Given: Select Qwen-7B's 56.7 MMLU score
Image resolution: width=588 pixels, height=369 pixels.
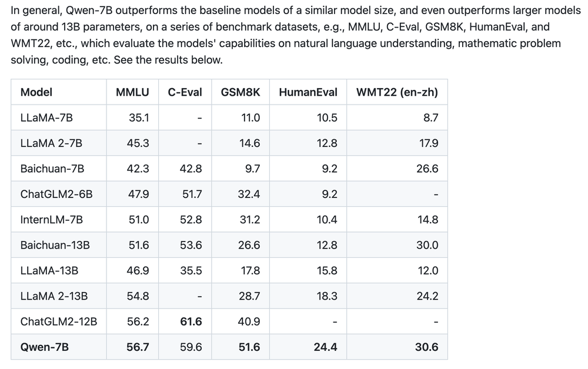Looking at the screenshot, I should pyautogui.click(x=138, y=347).
